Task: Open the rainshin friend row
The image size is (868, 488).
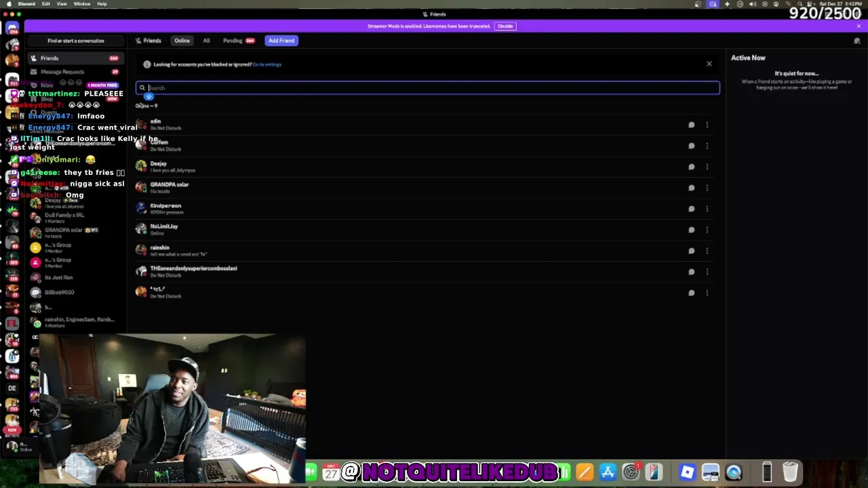Action: click(x=425, y=251)
